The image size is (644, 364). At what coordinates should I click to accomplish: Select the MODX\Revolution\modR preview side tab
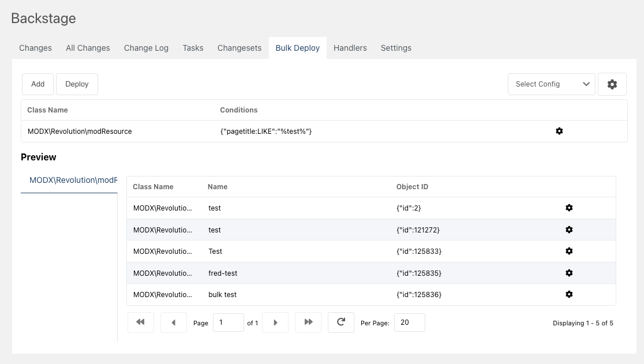(x=69, y=180)
